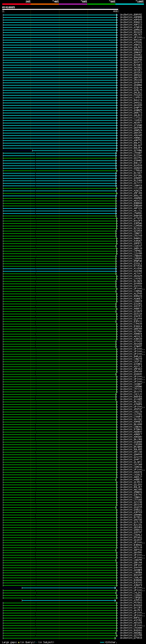Select hit label UniRef100_Q4LB12
The height and width of the screenshot is (644, 146).
pyautogui.click(x=131, y=93)
